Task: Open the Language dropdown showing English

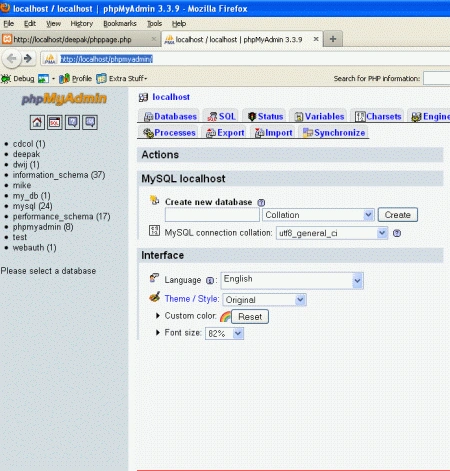Action: 292,280
